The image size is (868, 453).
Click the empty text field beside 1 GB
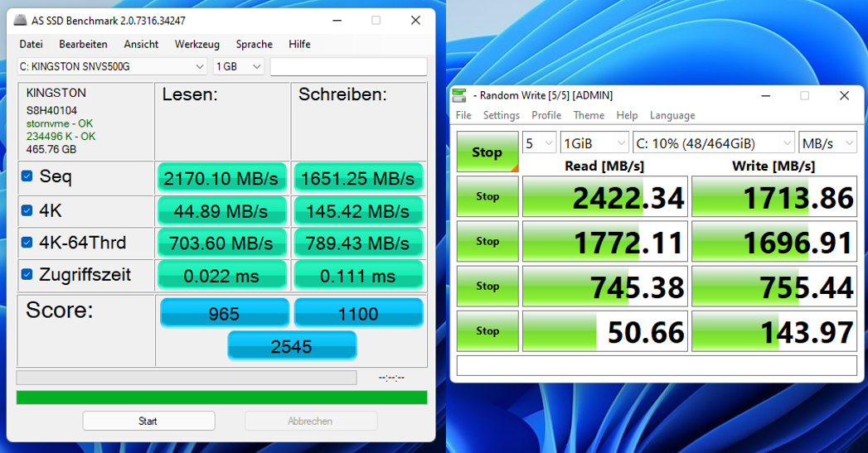[x=348, y=66]
